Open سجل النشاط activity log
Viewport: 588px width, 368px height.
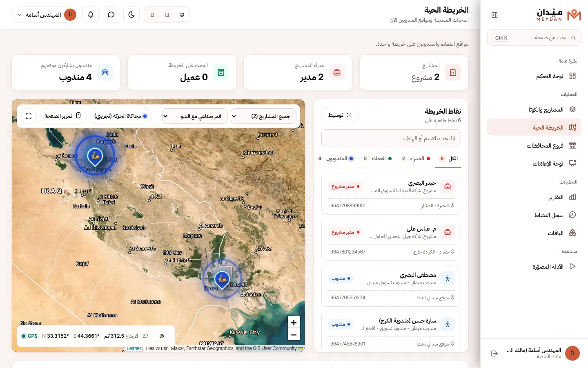coord(534,215)
